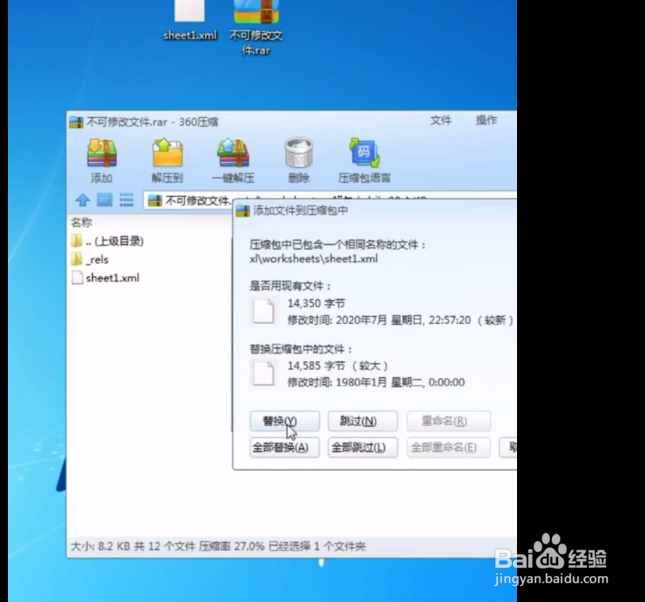This screenshot has height=602, width=645.
Task: Click the 重命名(R) rename button
Action: click(x=448, y=421)
